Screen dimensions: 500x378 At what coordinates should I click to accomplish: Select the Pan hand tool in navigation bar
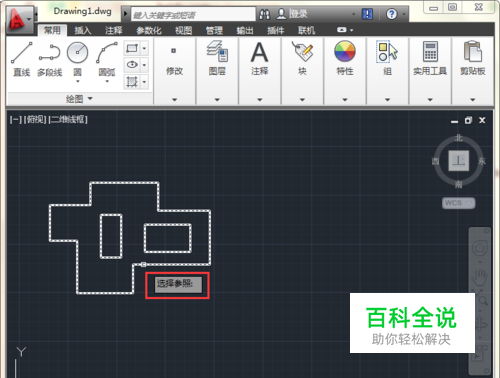tap(480, 277)
